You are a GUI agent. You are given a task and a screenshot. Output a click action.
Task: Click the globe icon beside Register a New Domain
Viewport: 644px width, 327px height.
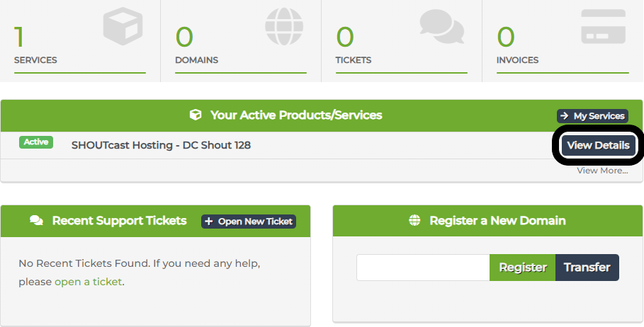point(415,220)
